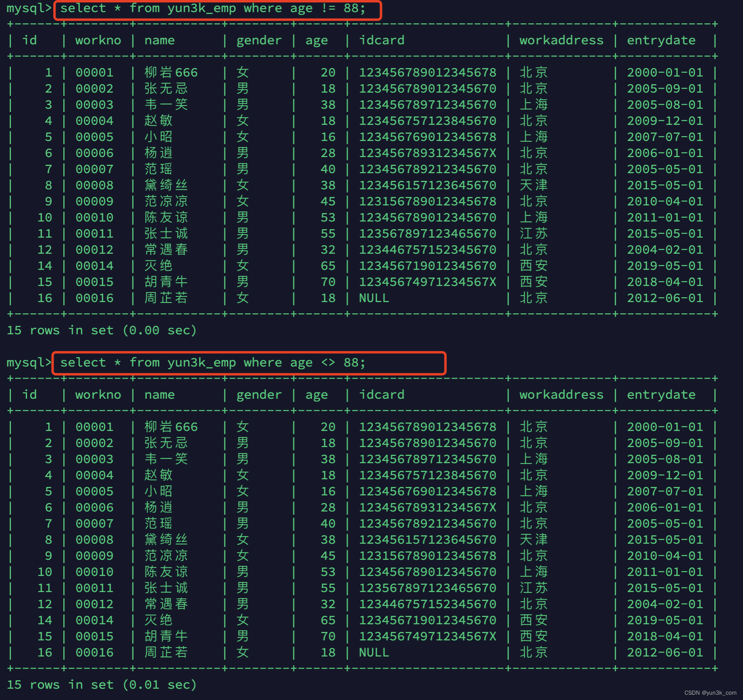Click 'NULL' idcard in the second result table
The width and height of the screenshot is (743, 700).
374,652
